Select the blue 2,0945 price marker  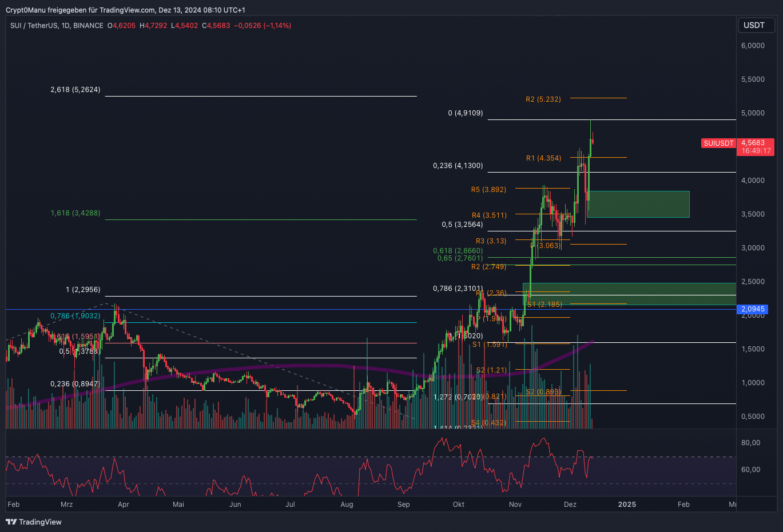[x=753, y=309]
